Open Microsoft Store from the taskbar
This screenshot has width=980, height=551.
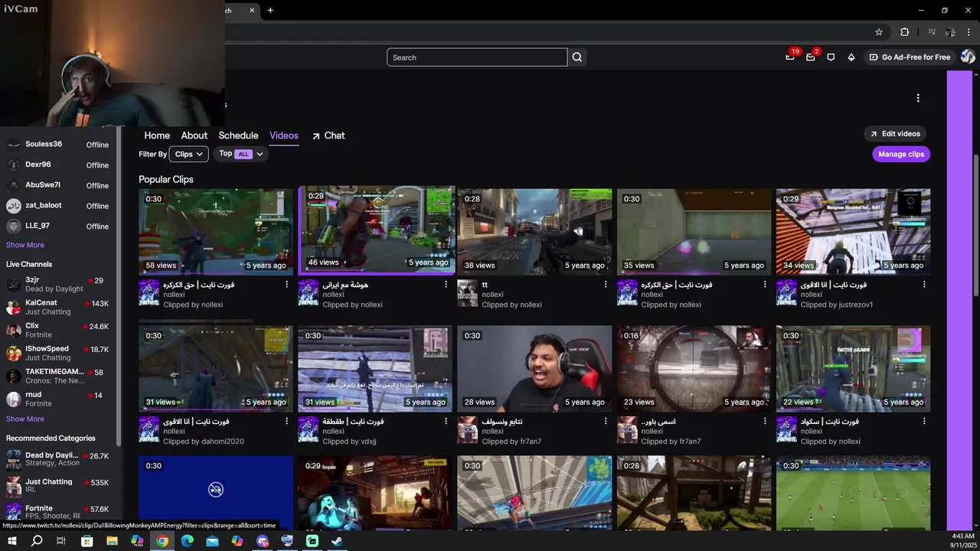(x=87, y=541)
